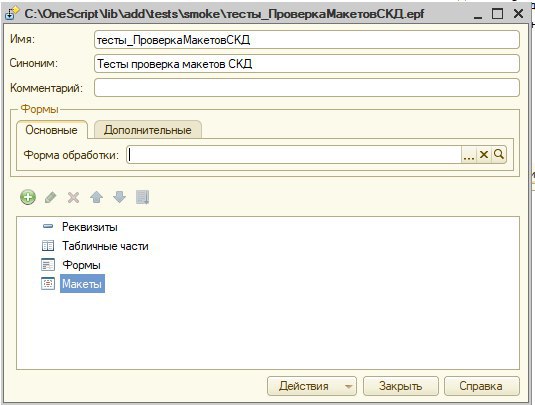Open the Действия dropdown menu
This screenshot has height=405, width=535.
pos(312,386)
